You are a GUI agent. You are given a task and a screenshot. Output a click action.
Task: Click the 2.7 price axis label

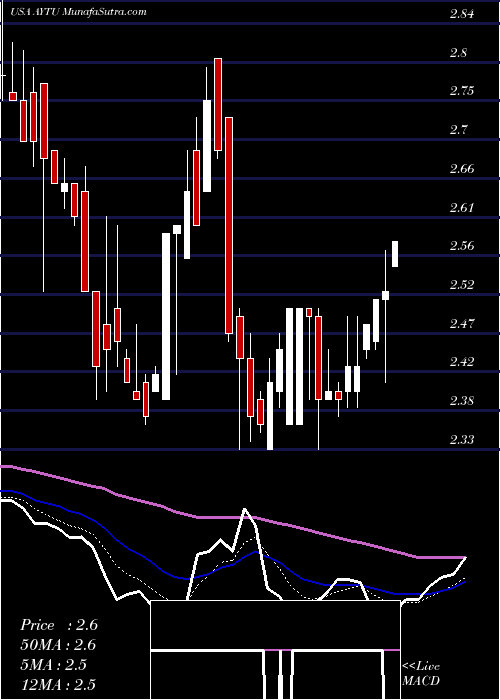(458, 130)
